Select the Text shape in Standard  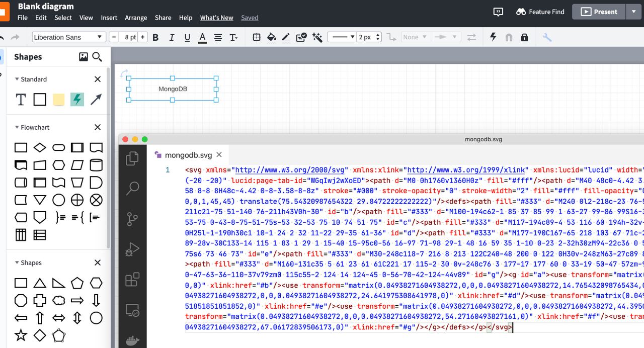pos(21,100)
